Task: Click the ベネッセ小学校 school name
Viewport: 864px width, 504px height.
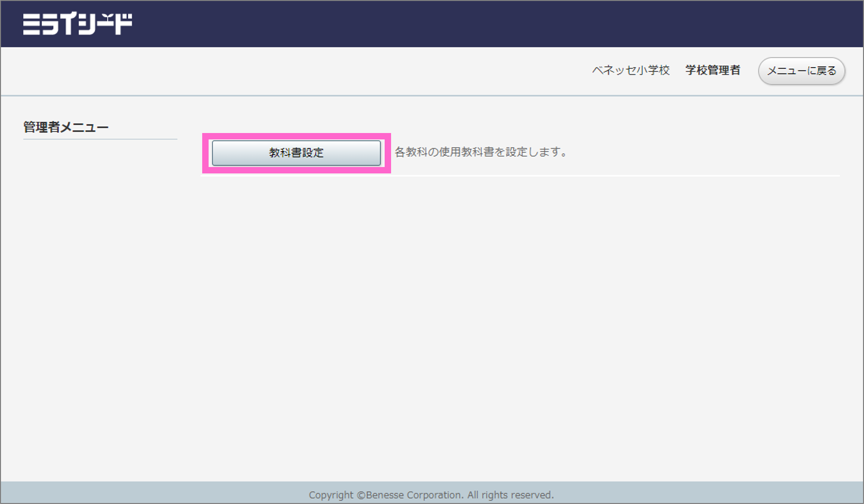Action: [x=631, y=70]
